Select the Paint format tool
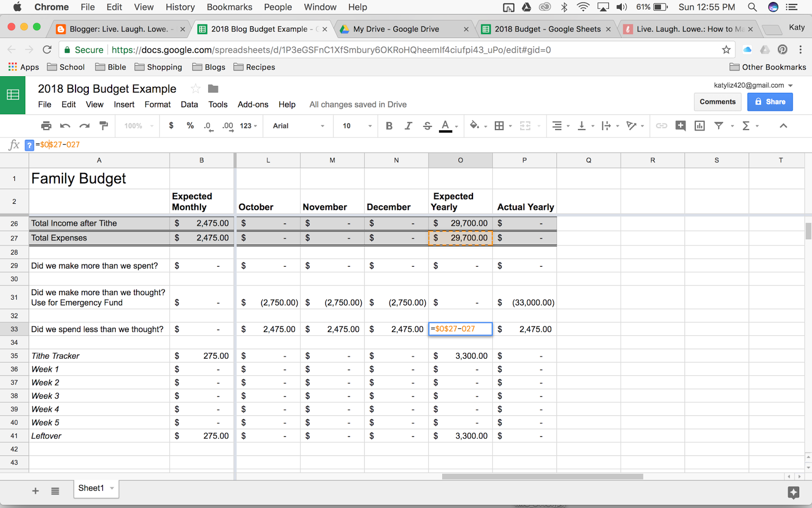812x508 pixels. coord(104,125)
